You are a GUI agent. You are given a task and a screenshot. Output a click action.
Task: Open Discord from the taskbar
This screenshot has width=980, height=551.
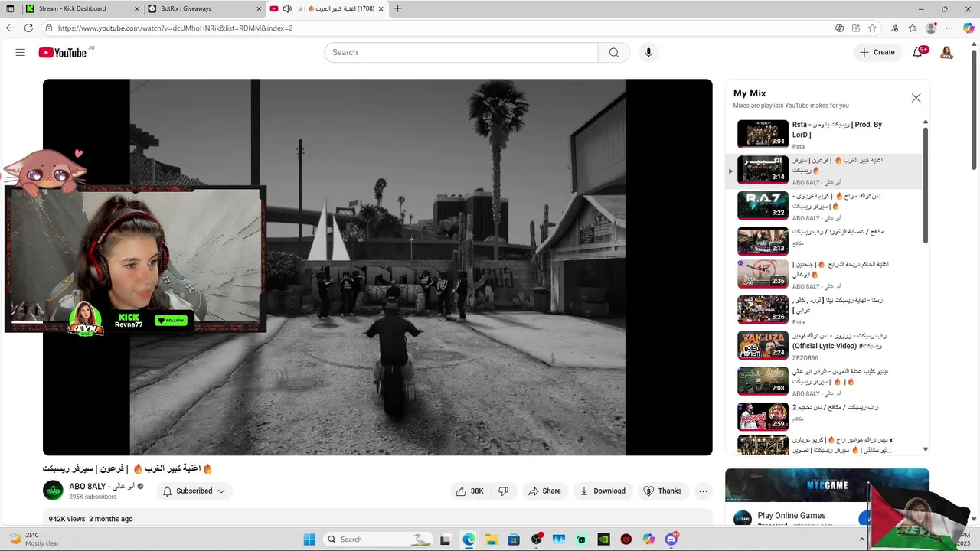671,540
